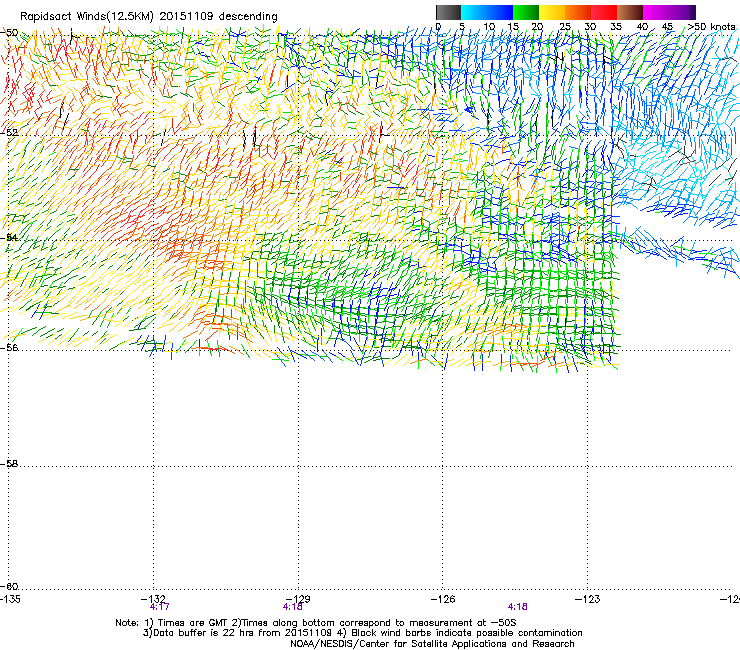Click the -56 latitude axis label
This screenshot has height=650, width=740.
9,347
